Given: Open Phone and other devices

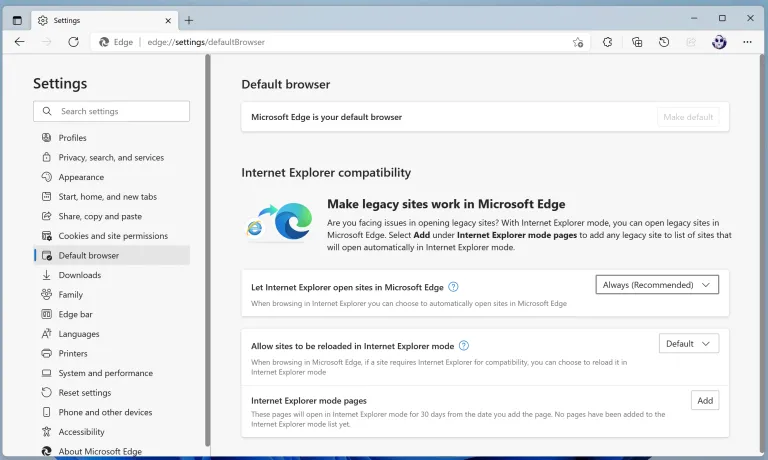Looking at the screenshot, I should (x=112, y=412).
